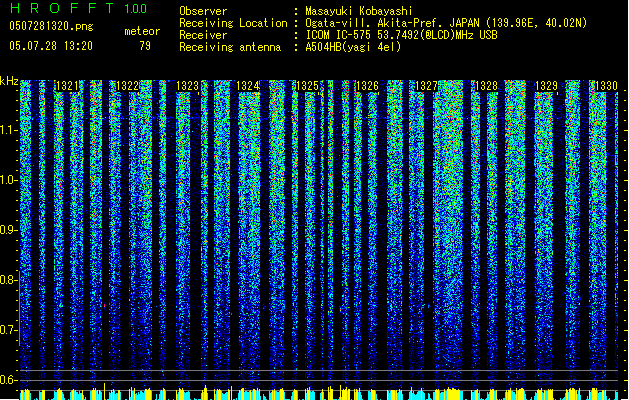The image size is (629, 400).
Task: Click the 1323 time marker
Action: pos(187,86)
